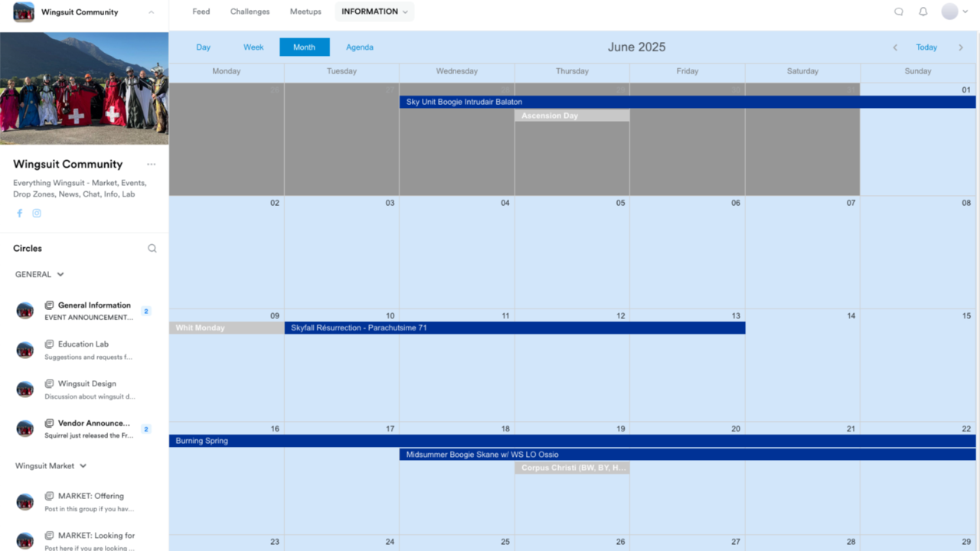Click the June 2025 month title
This screenshot has height=551, width=980.
click(x=636, y=47)
